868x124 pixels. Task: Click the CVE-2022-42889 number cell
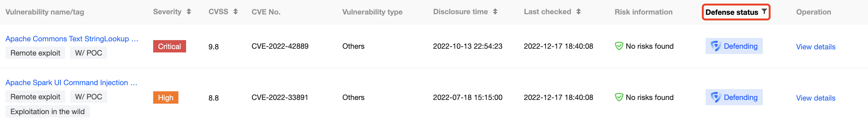pos(280,46)
